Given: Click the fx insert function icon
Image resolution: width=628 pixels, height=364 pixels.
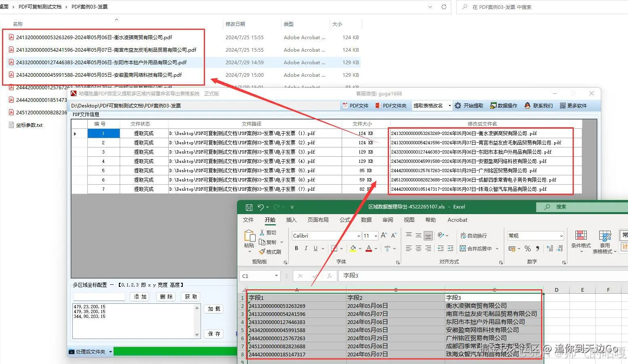Looking at the screenshot, I should [330, 276].
